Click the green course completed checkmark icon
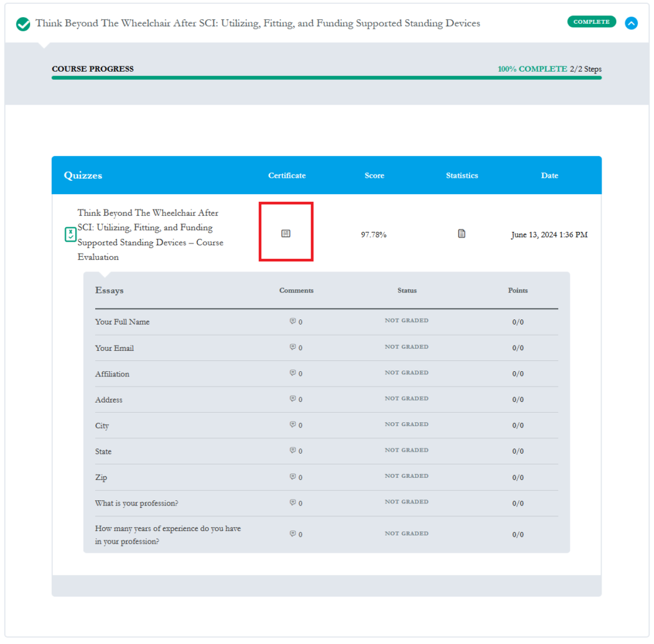Viewport: 654px width, 644px height. point(23,24)
